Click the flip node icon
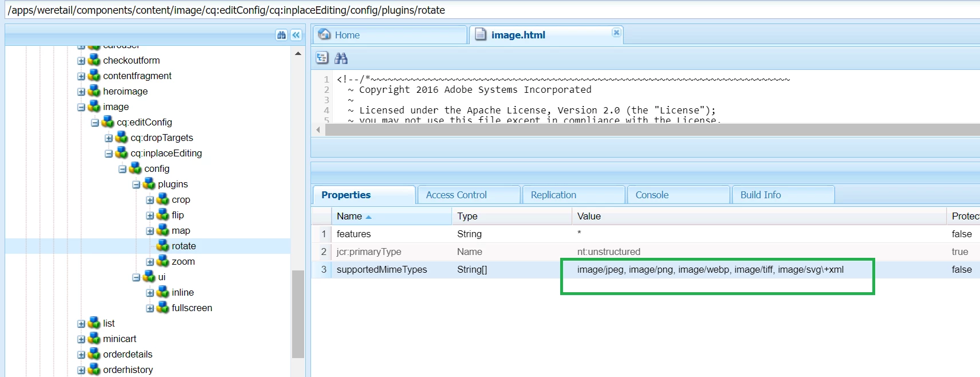 coord(163,215)
